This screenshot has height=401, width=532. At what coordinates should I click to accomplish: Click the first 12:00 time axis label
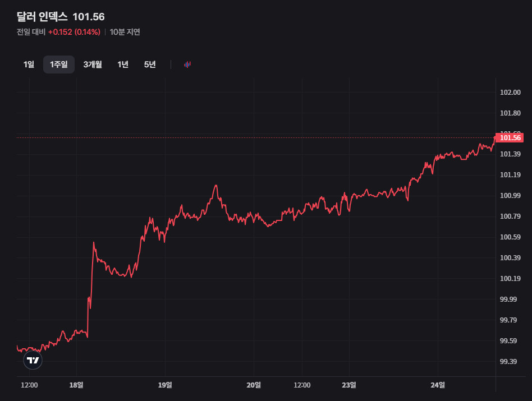(x=29, y=385)
